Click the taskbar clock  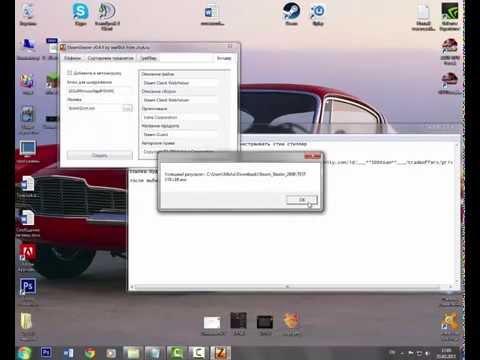[x=447, y=353]
